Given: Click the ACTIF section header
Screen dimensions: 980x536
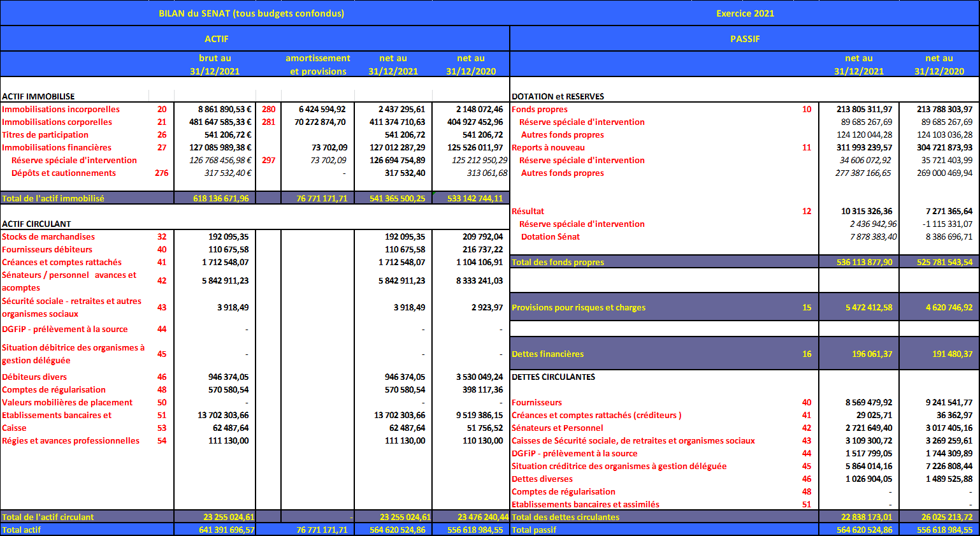Looking at the screenshot, I should click(216, 39).
